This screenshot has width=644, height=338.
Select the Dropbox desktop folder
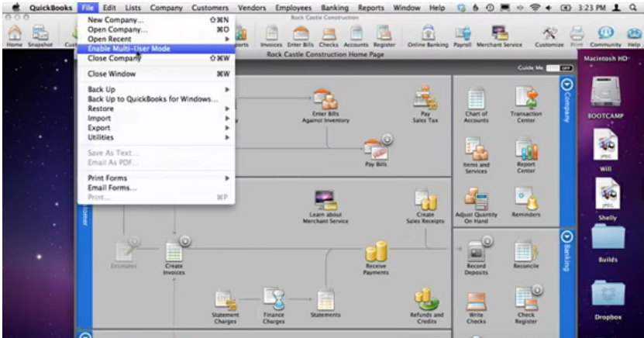point(608,301)
